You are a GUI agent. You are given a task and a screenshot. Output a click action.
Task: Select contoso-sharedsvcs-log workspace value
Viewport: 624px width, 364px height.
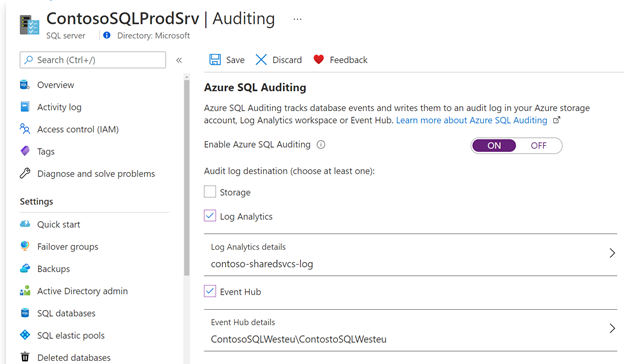[x=262, y=264]
